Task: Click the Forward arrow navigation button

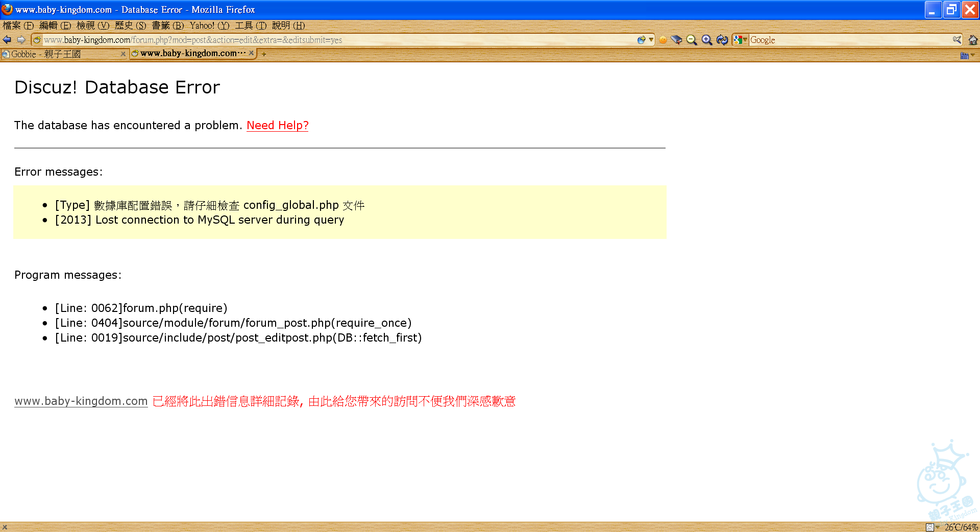Action: [x=21, y=40]
